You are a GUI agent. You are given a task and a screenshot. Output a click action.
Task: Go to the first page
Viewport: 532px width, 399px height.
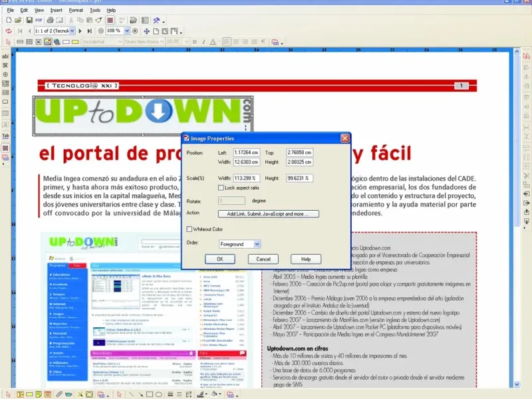20,31
